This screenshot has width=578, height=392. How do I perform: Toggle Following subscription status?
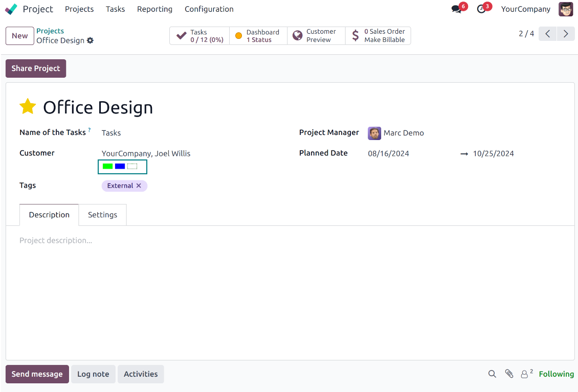(x=556, y=374)
